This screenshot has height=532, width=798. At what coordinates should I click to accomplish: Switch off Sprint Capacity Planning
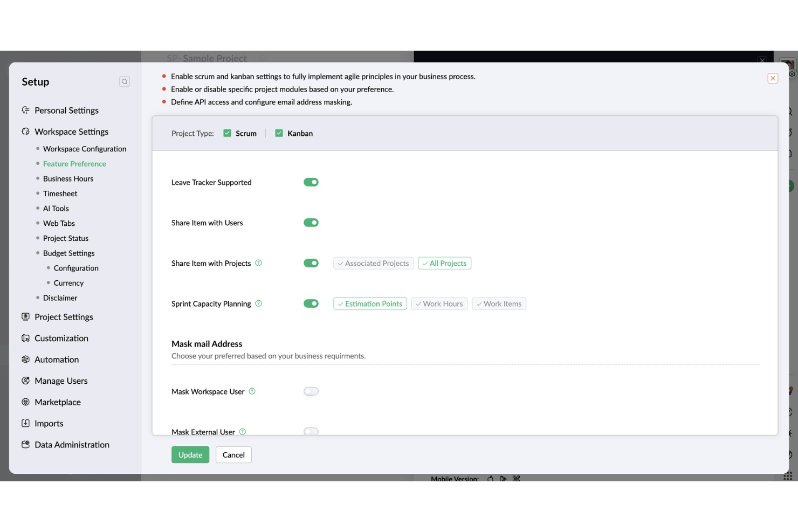click(311, 303)
